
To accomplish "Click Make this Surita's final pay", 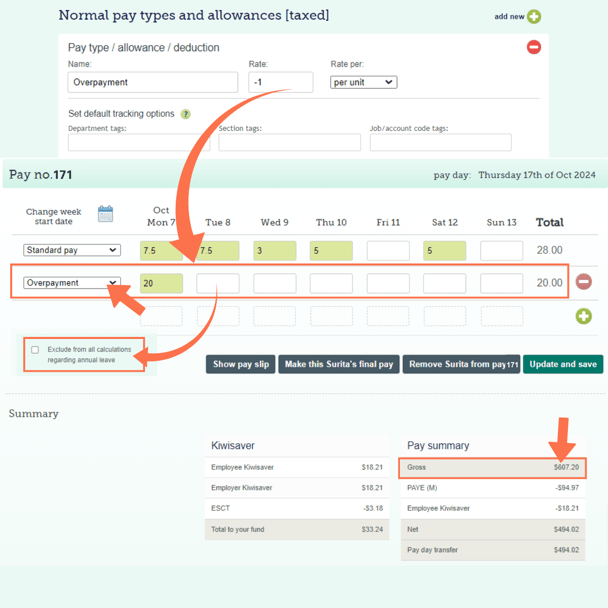I will (x=339, y=364).
